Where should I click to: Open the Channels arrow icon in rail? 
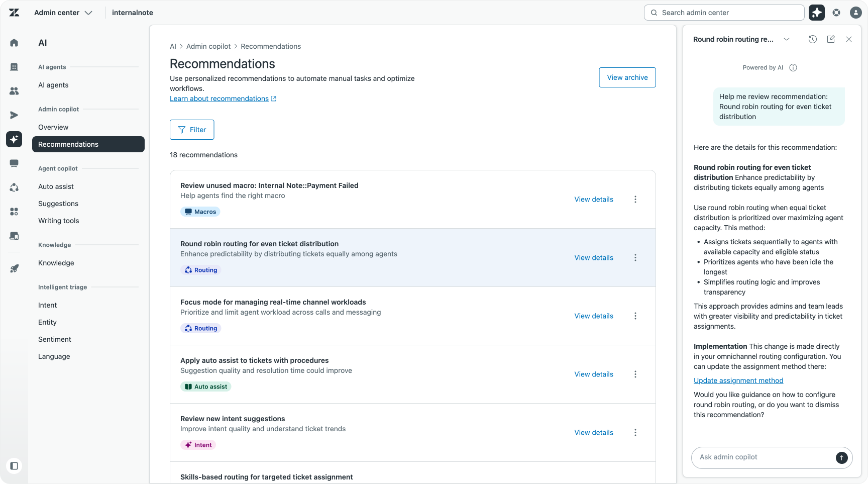[14, 115]
